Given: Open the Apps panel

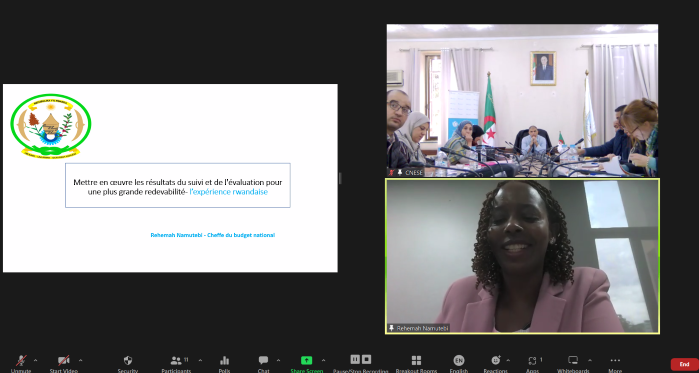Looking at the screenshot, I should pos(533,363).
